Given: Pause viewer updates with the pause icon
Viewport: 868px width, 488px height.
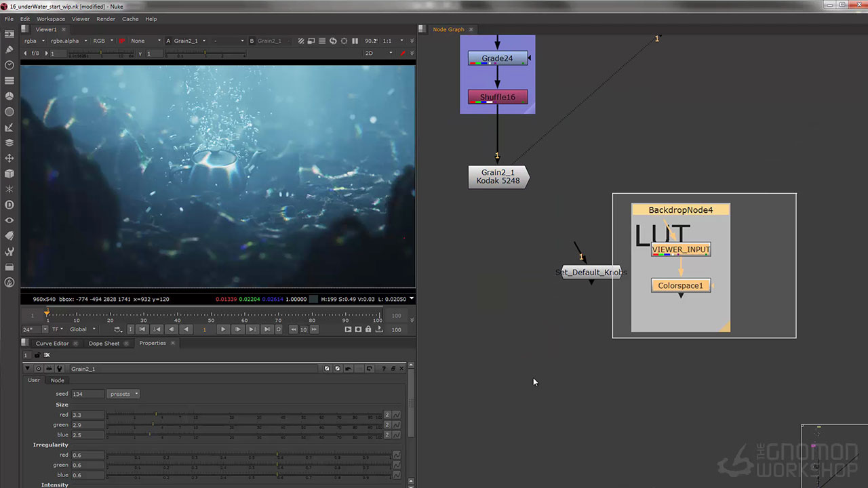Looking at the screenshot, I should (355, 41).
